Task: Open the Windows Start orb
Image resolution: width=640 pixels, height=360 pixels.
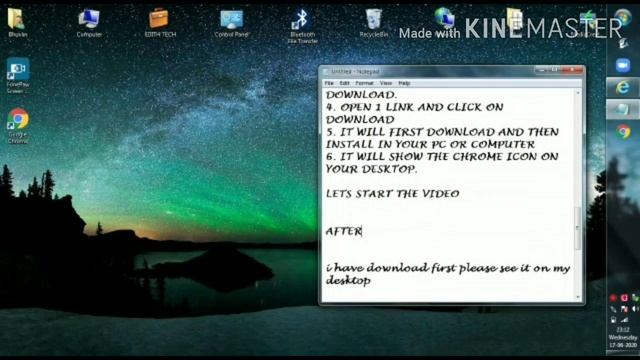Action: tap(623, 17)
